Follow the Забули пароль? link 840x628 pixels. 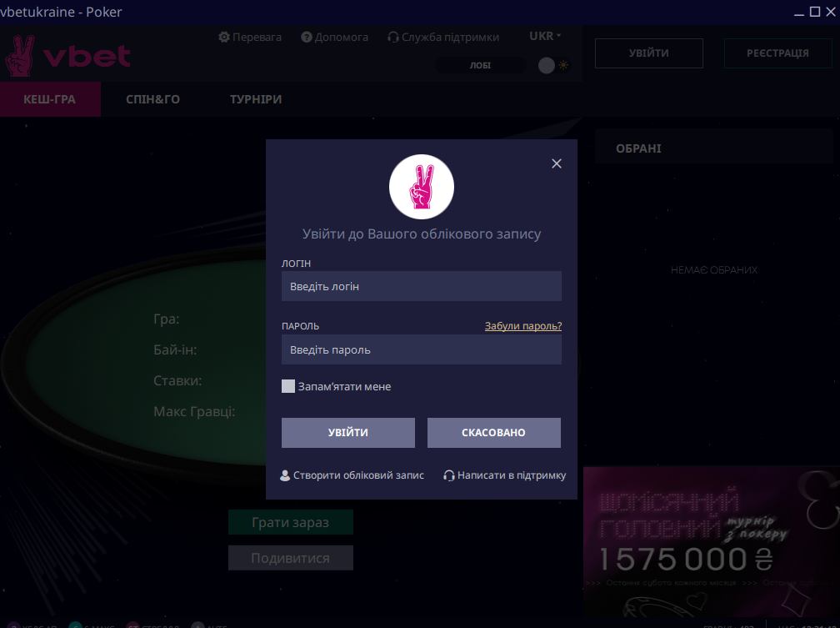pos(522,326)
